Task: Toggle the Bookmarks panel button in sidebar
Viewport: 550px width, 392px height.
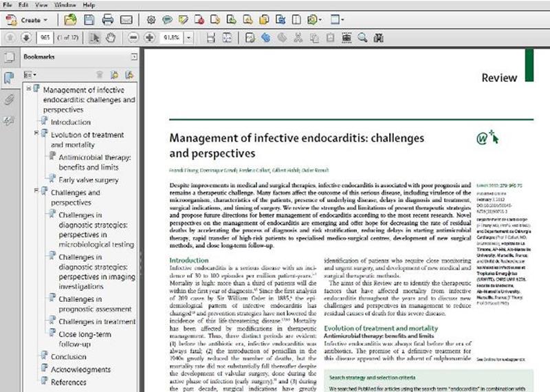Action: (9, 78)
